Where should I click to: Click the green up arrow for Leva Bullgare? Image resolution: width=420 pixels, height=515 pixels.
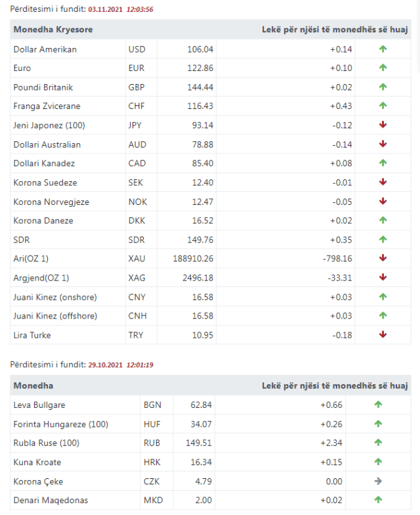click(378, 405)
